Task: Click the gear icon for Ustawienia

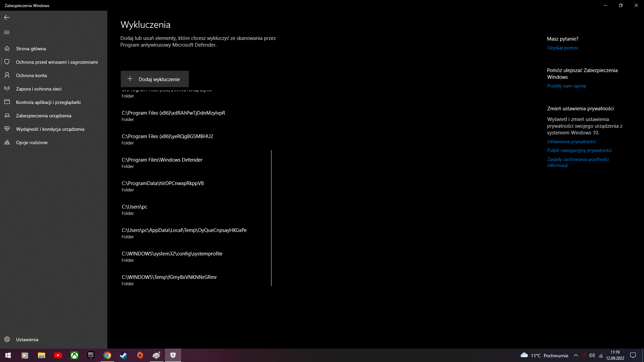Action: (7, 340)
